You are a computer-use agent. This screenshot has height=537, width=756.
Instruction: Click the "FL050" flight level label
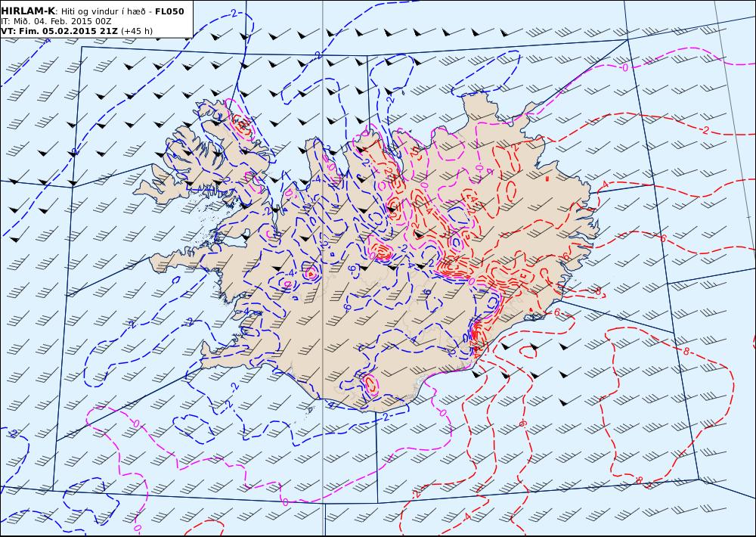(x=169, y=11)
